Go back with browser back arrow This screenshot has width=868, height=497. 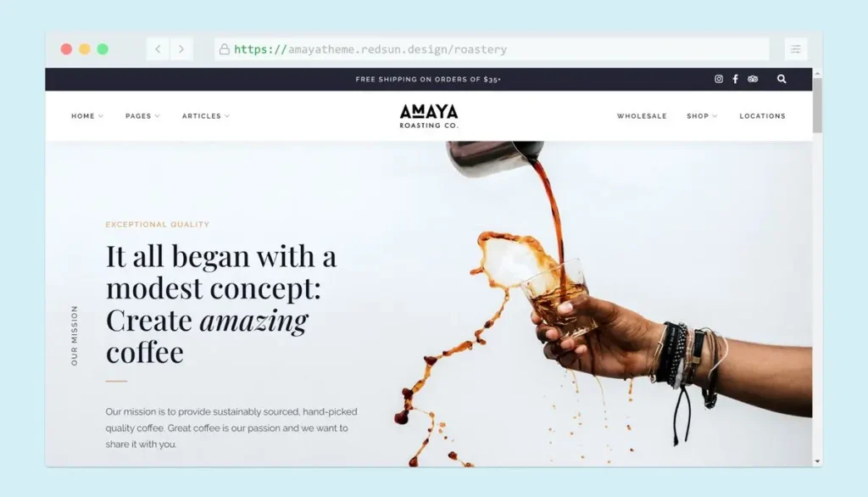pos(158,48)
